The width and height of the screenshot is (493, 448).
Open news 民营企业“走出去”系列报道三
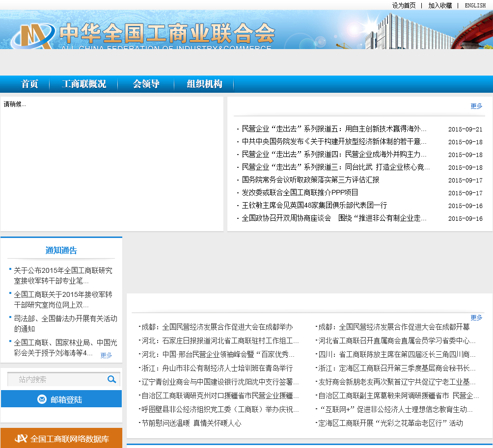tap(335, 167)
